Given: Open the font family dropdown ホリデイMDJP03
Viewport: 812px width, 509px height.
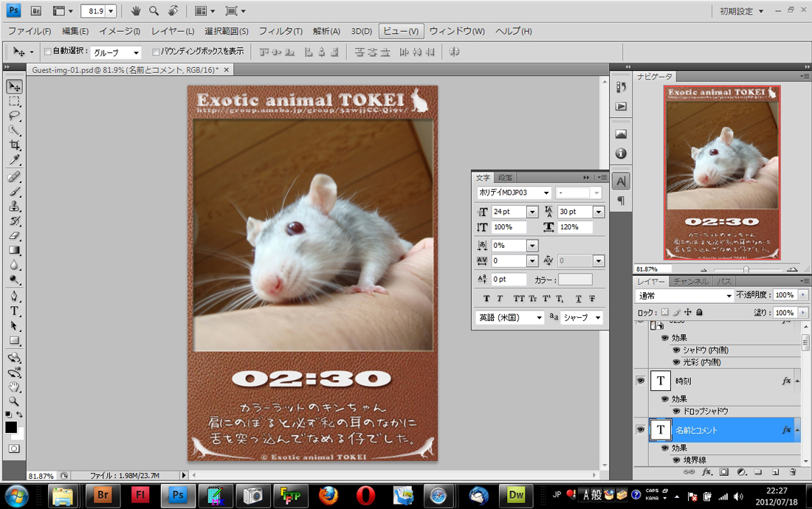Looking at the screenshot, I should pyautogui.click(x=515, y=193).
